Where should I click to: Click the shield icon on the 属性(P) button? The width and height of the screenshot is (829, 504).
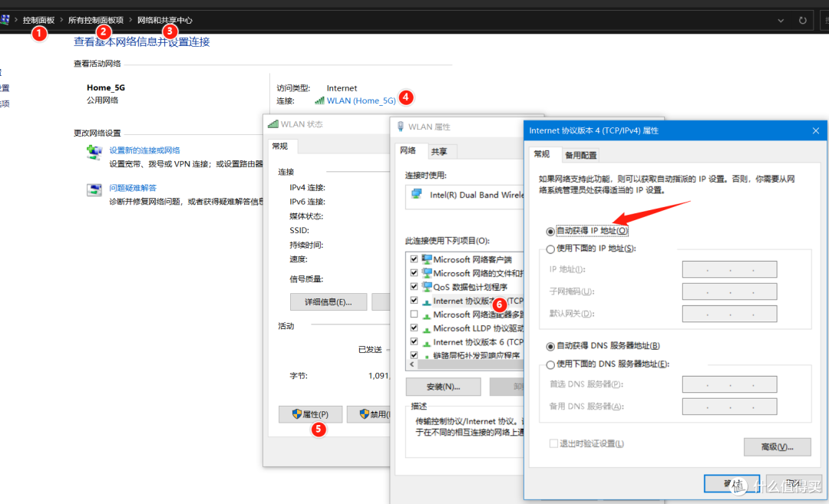[299, 413]
